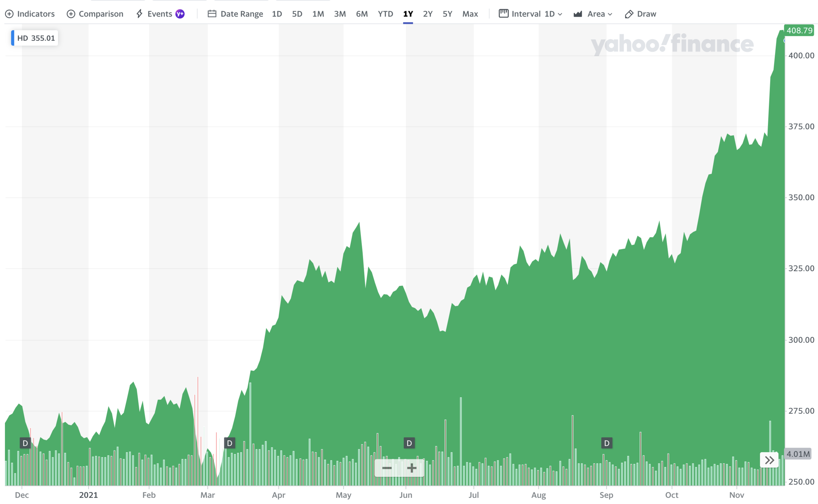Open the Yahoo Finance plus badge

180,14
